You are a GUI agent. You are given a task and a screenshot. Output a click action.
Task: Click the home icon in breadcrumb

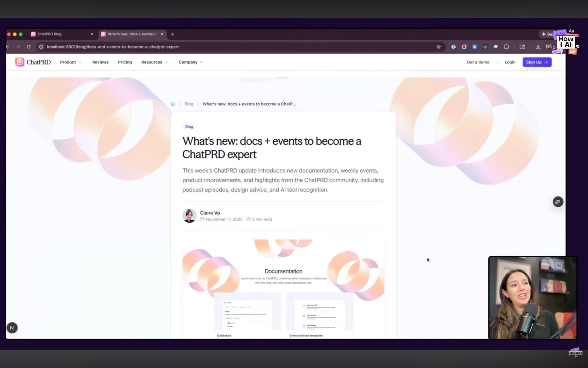click(x=173, y=104)
